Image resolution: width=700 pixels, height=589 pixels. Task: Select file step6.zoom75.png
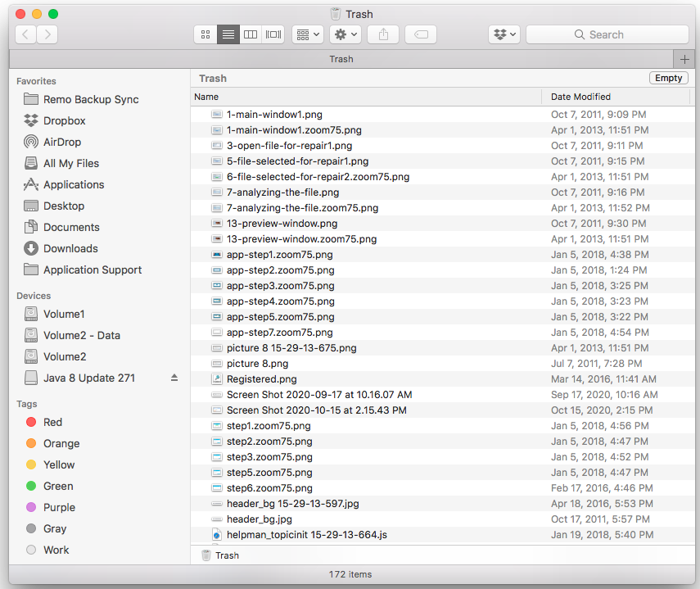442,488
